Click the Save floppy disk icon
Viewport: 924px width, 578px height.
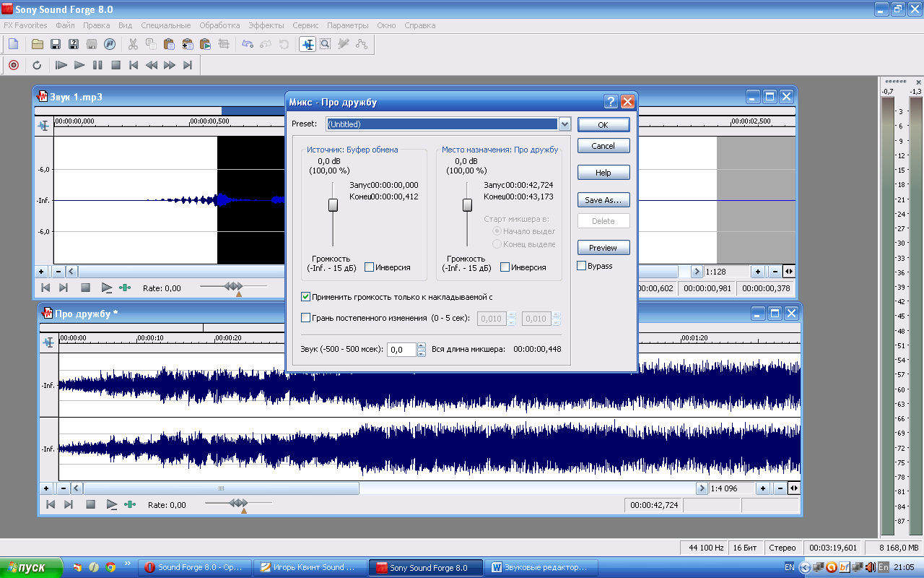[x=56, y=44]
